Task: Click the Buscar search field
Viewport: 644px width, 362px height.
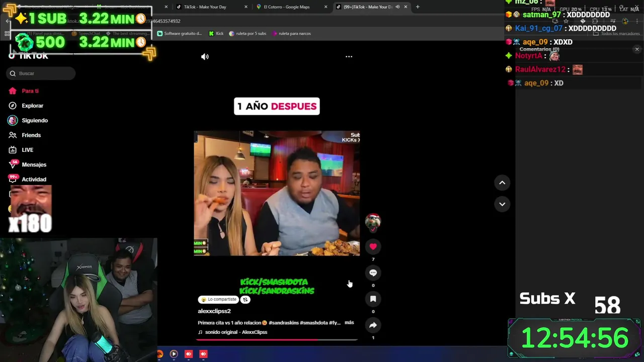Action: pos(41,73)
